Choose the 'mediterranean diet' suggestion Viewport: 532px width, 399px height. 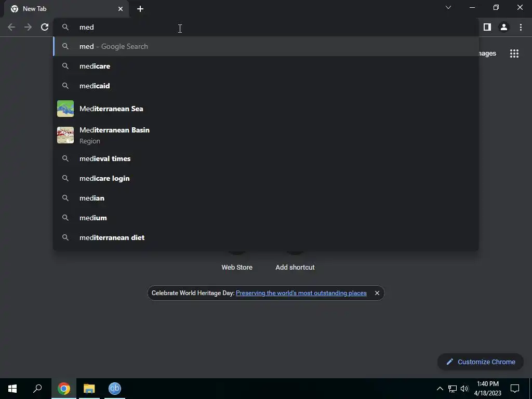click(266, 237)
